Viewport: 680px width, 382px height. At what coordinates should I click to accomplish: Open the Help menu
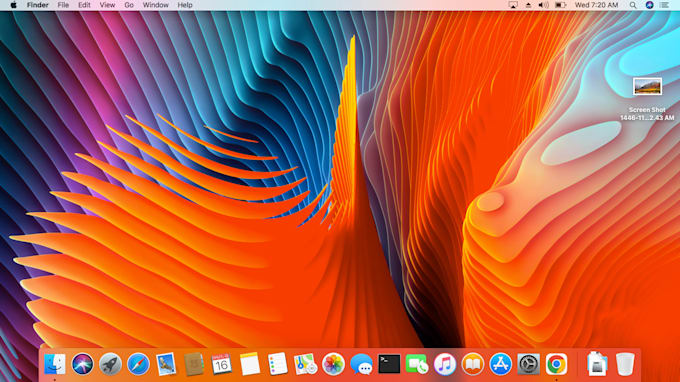185,5
